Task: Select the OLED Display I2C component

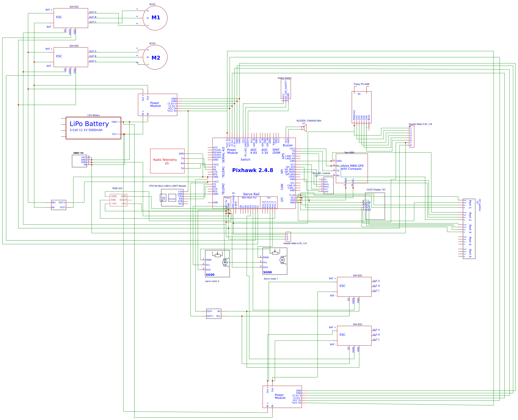Action: coord(375,206)
